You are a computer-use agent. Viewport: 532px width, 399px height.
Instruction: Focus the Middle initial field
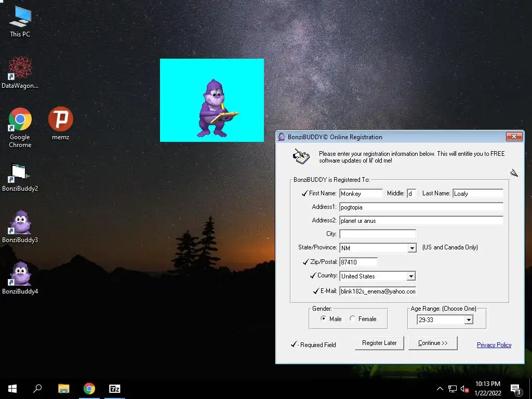click(411, 193)
